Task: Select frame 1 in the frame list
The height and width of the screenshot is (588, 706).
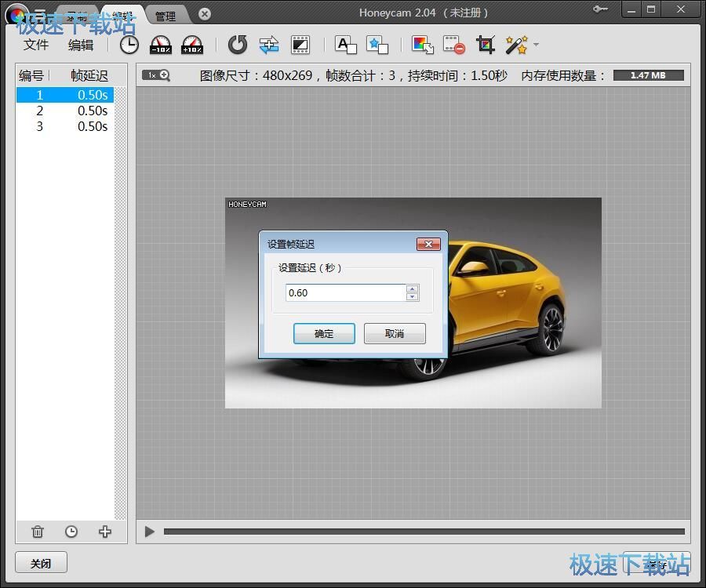Action: [x=65, y=95]
